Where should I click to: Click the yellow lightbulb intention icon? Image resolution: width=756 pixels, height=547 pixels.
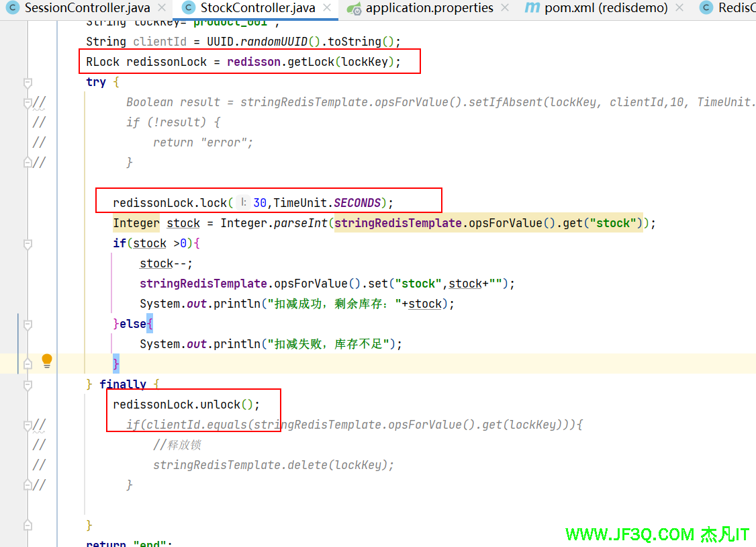coord(47,361)
